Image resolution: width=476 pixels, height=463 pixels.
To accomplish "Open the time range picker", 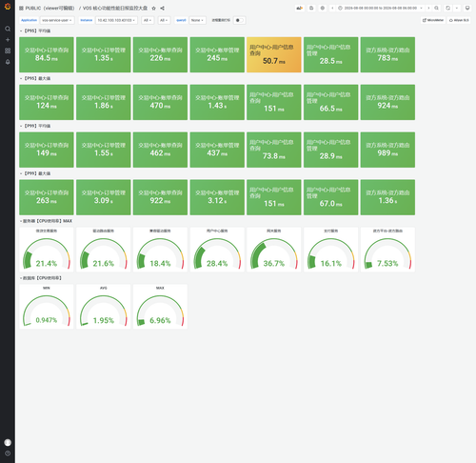I will [381, 8].
